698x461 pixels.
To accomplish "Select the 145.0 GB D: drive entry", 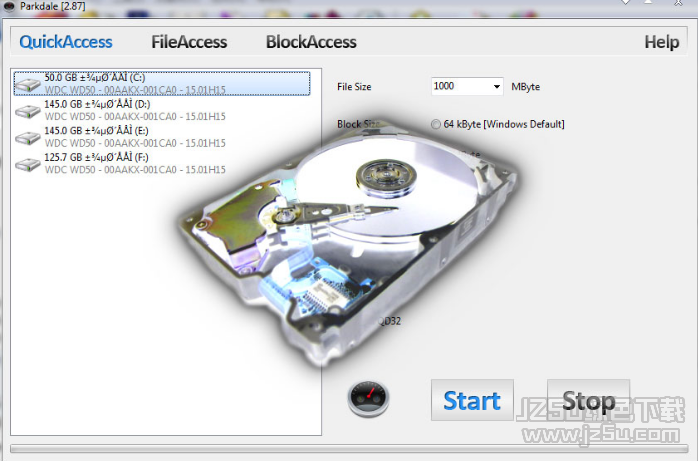I will [x=162, y=110].
